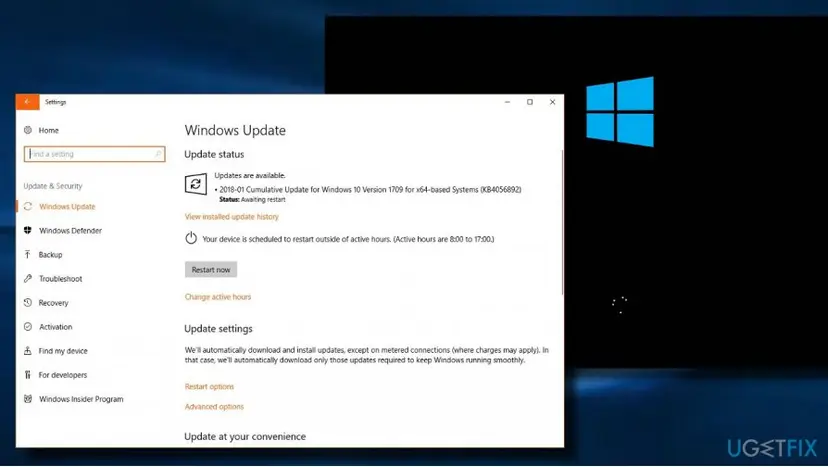Go to Backup settings
The height and width of the screenshot is (467, 828).
(50, 255)
